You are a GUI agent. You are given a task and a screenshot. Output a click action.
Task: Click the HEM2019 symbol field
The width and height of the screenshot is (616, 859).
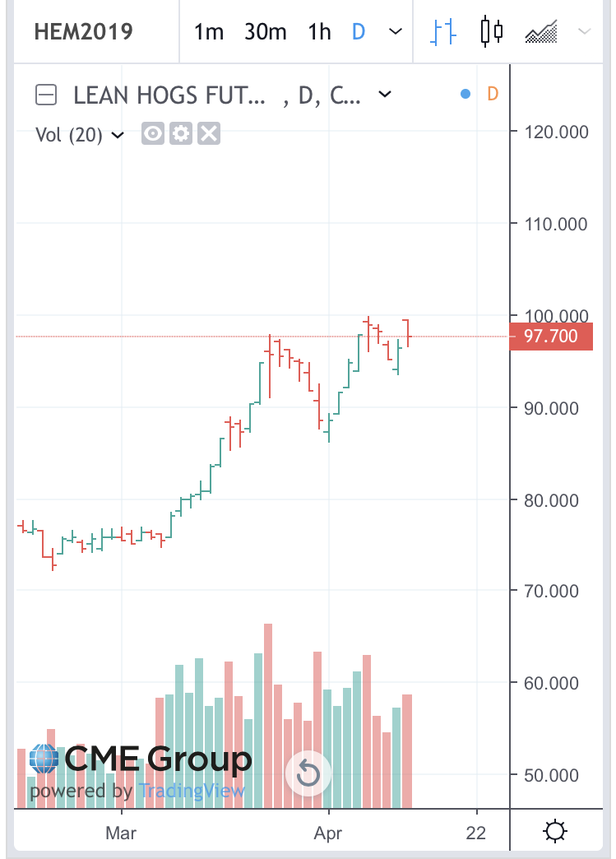84,32
